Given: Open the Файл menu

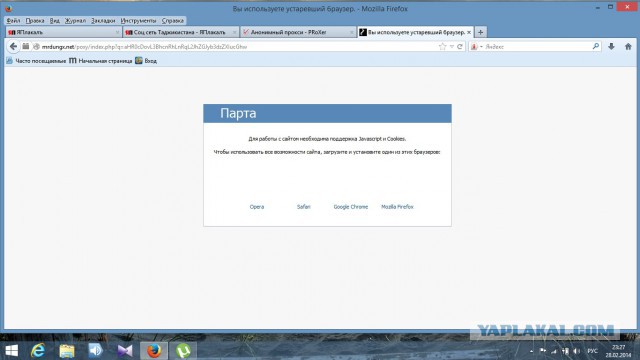Looking at the screenshot, I should coord(13,20).
